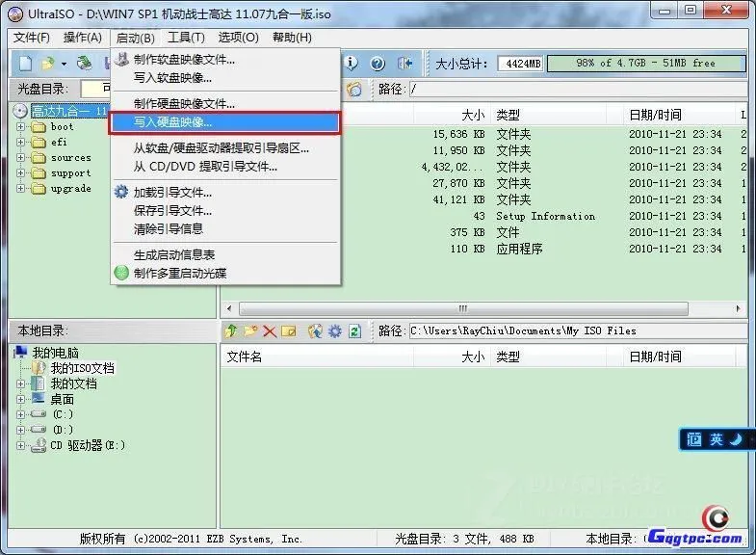Click the 加载引导文件 gear icon
Image resolution: width=756 pixels, height=555 pixels.
121,192
